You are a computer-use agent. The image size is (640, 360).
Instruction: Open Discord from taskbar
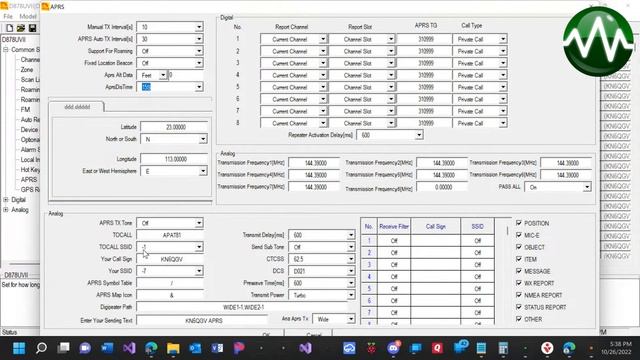pyautogui.click(x=393, y=348)
